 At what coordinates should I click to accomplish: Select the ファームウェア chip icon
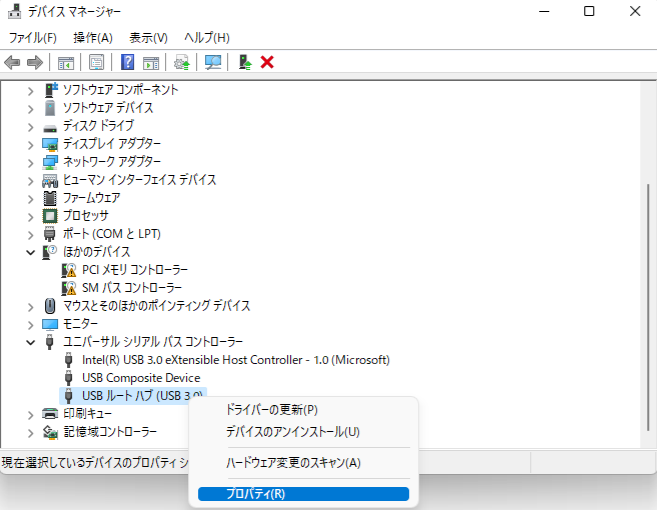point(50,198)
